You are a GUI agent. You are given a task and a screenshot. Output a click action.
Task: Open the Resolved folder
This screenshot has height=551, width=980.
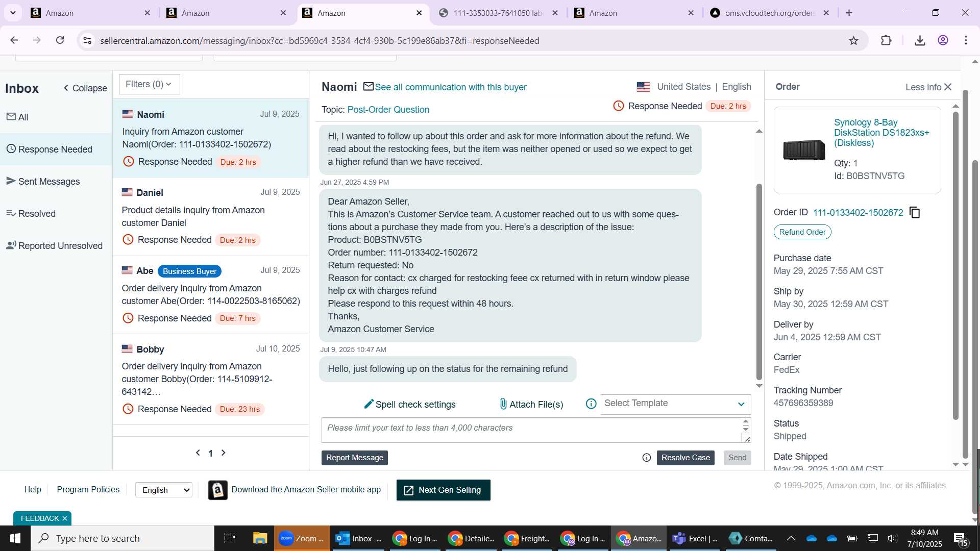[56, 213]
